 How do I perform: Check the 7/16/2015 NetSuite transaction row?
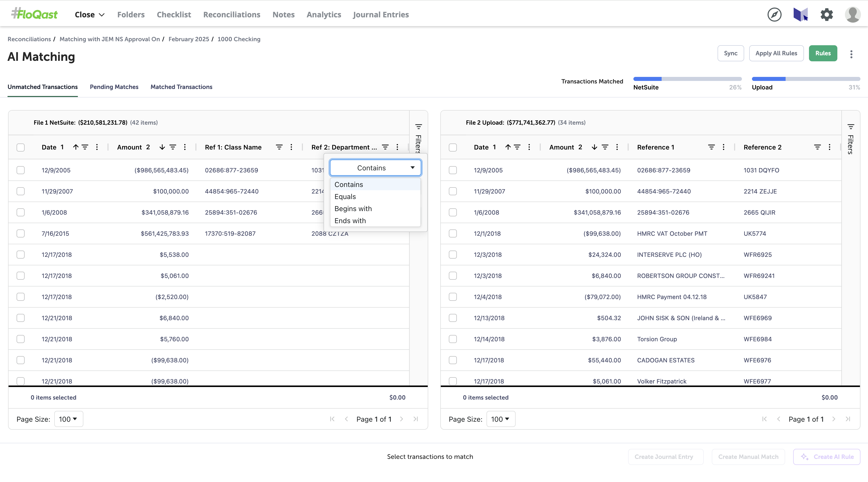pos(21,233)
